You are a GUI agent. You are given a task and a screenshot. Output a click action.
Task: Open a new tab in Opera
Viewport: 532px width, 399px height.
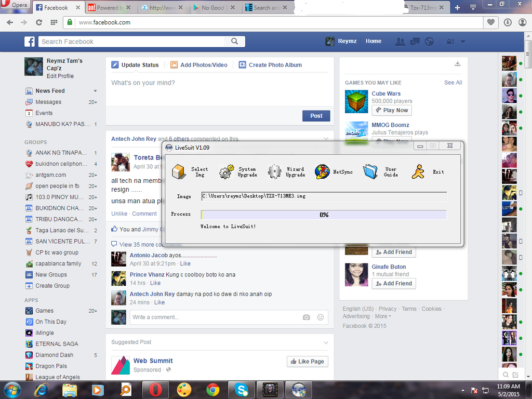[x=457, y=7]
